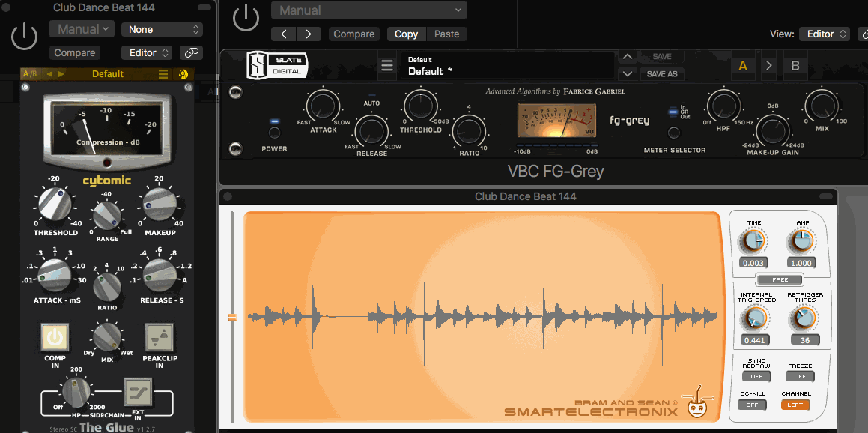868x433 pixels.
Task: Select previous preset arrow in The Glue
Action: pos(49,73)
